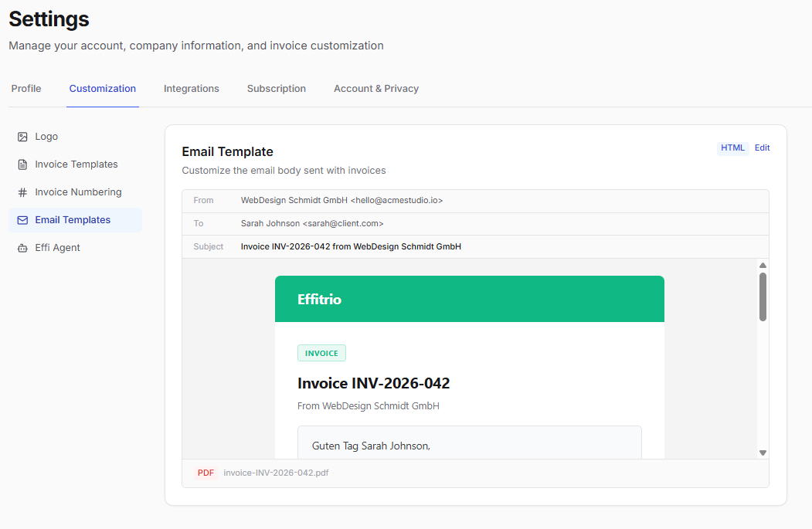This screenshot has width=812, height=529.
Task: Open the Logo settings section
Action: tap(75, 137)
